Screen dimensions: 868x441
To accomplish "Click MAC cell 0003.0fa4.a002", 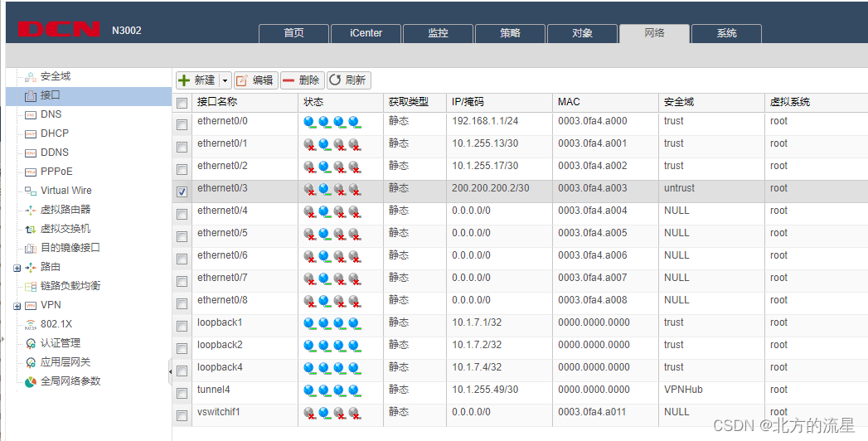I will click(x=592, y=166).
